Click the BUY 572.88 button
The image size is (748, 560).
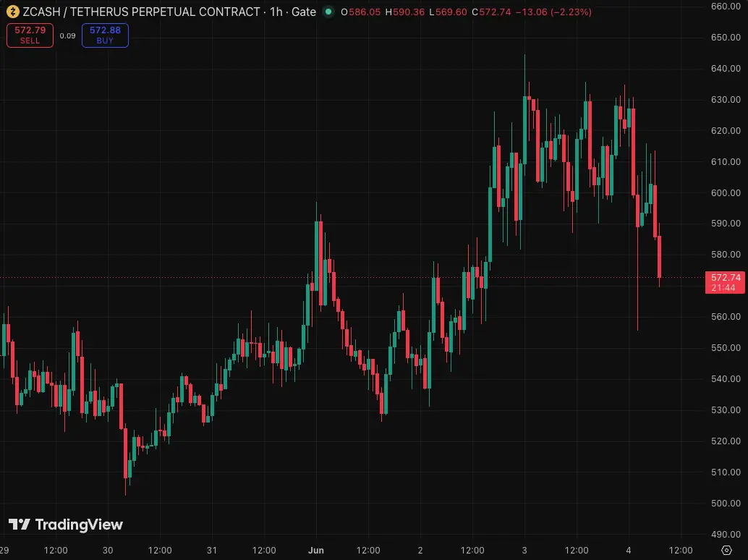coord(105,35)
